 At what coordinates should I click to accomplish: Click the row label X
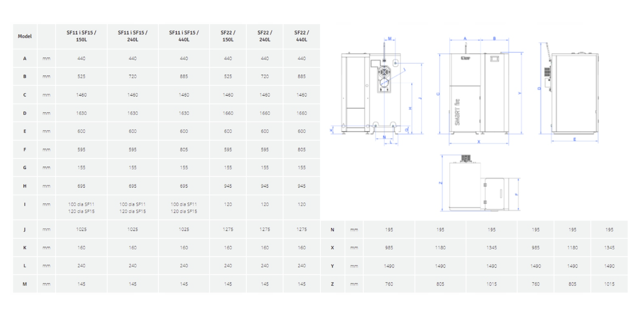pos(332,248)
